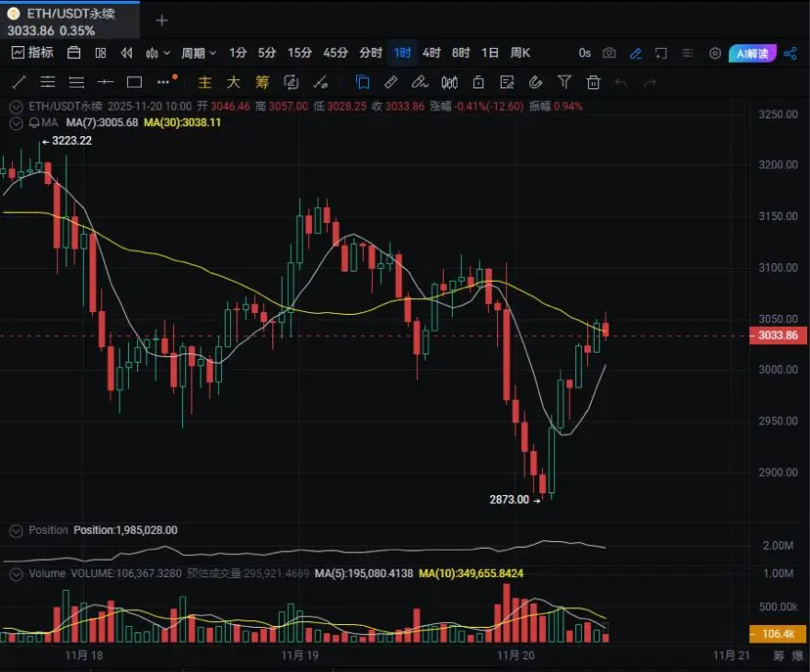Click the briefcase toolbar icon
This screenshot has width=810, height=672.
(x=74, y=53)
